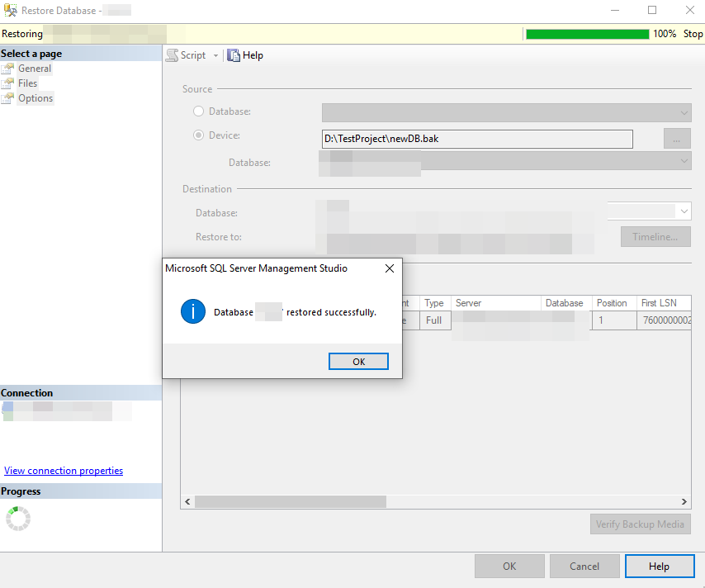Click the horizontal scrollbar left arrow

pos(187,501)
